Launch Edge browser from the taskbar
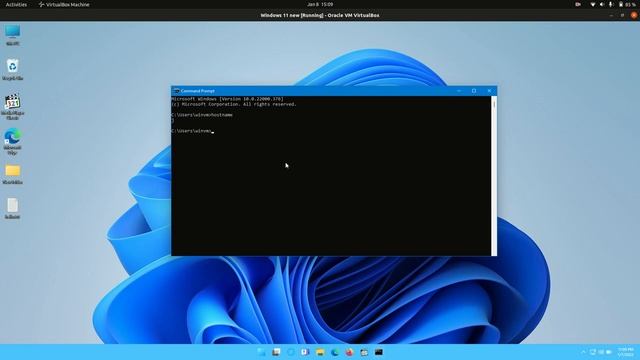Viewport: 640px width, 360px height. 335,352
